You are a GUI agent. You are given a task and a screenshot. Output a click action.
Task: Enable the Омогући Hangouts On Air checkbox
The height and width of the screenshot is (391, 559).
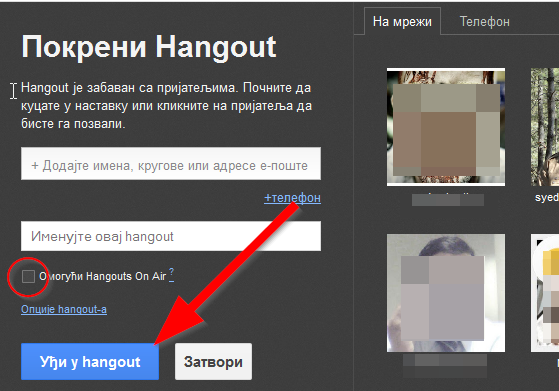[x=28, y=276]
